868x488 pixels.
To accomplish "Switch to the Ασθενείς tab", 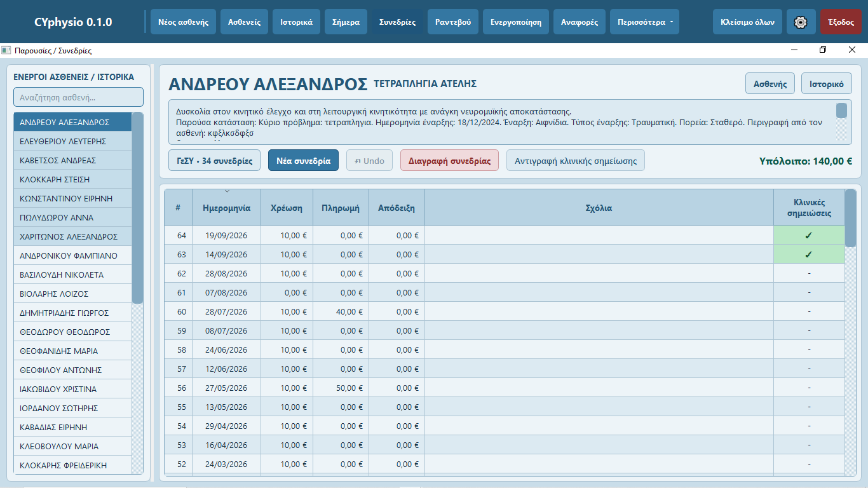I will [245, 22].
